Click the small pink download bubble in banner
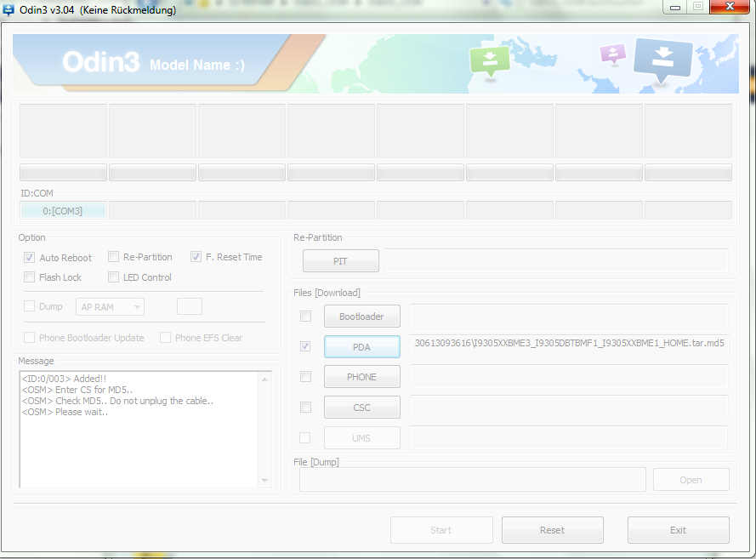 [x=613, y=53]
